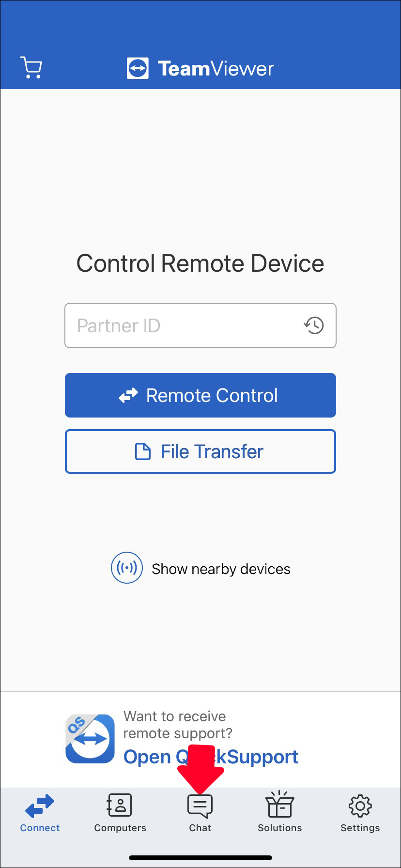Tap the TeamViewer wordmark title
The height and width of the screenshot is (868, 401).
(216, 68)
